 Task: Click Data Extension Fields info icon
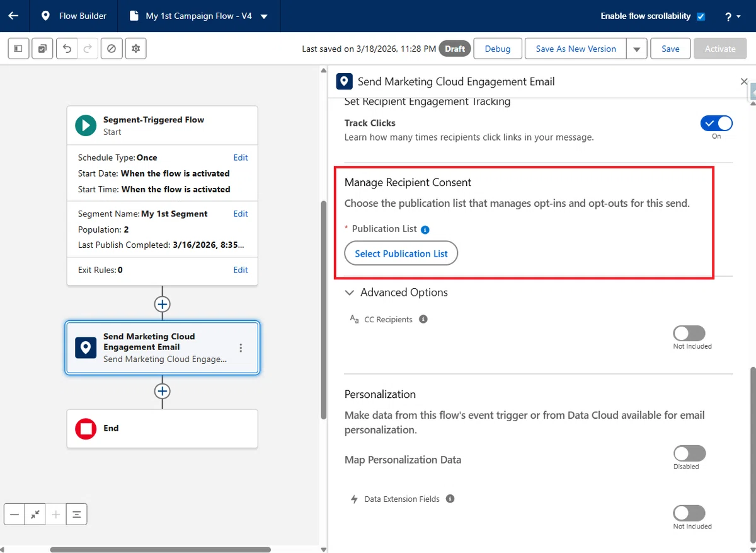pyautogui.click(x=450, y=499)
